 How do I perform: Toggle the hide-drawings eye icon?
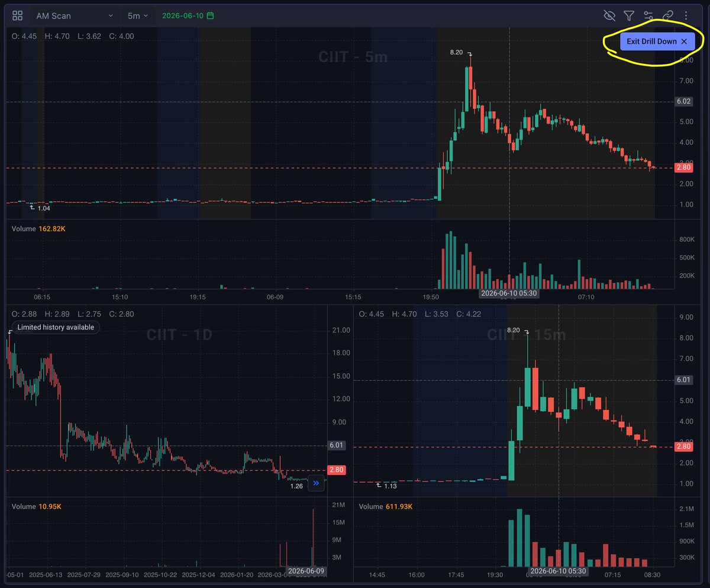[609, 15]
